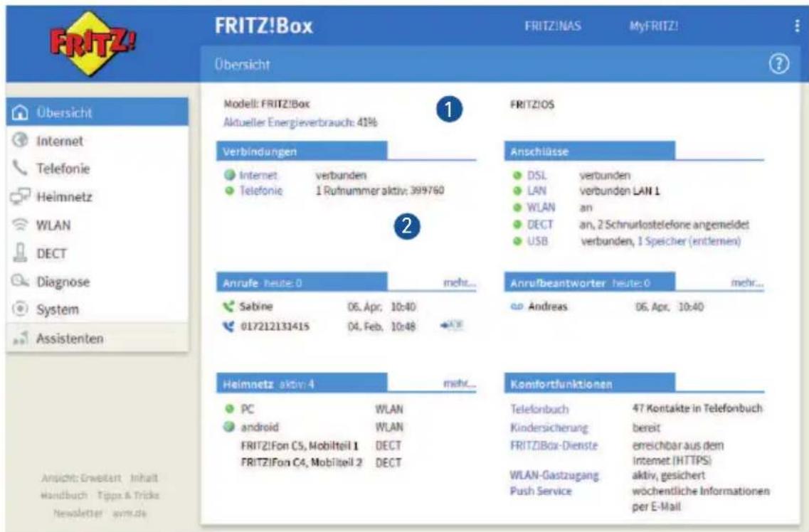Image resolution: width=809 pixels, height=532 pixels.
Task: Open the Heimnetz sidebar menu
Action: click(97, 196)
